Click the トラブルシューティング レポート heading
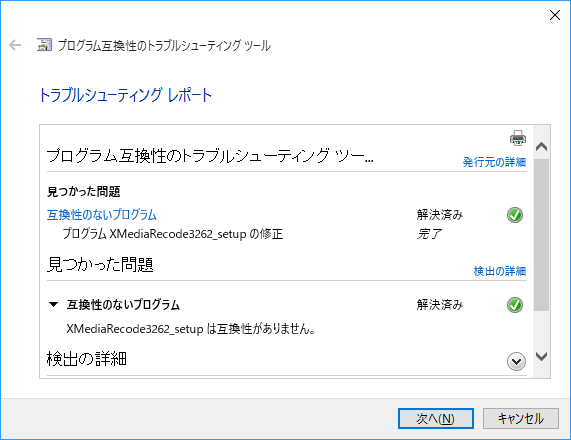This screenshot has height=440, width=571. [x=125, y=95]
